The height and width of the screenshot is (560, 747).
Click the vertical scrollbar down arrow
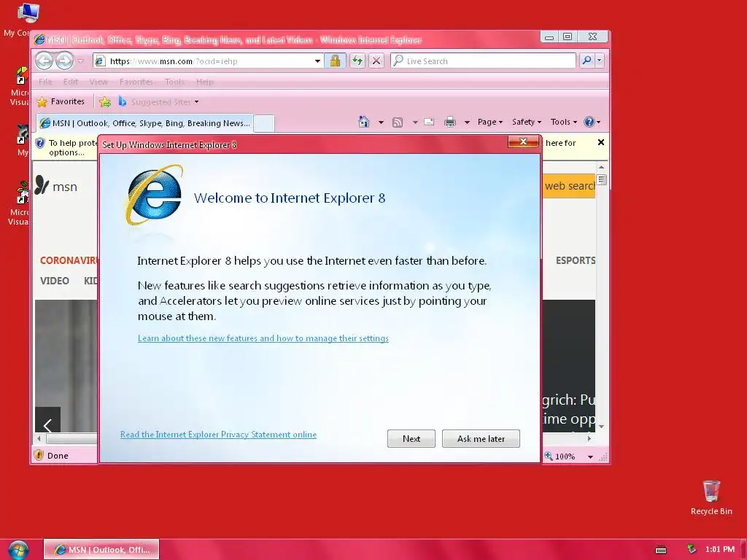pos(601,426)
